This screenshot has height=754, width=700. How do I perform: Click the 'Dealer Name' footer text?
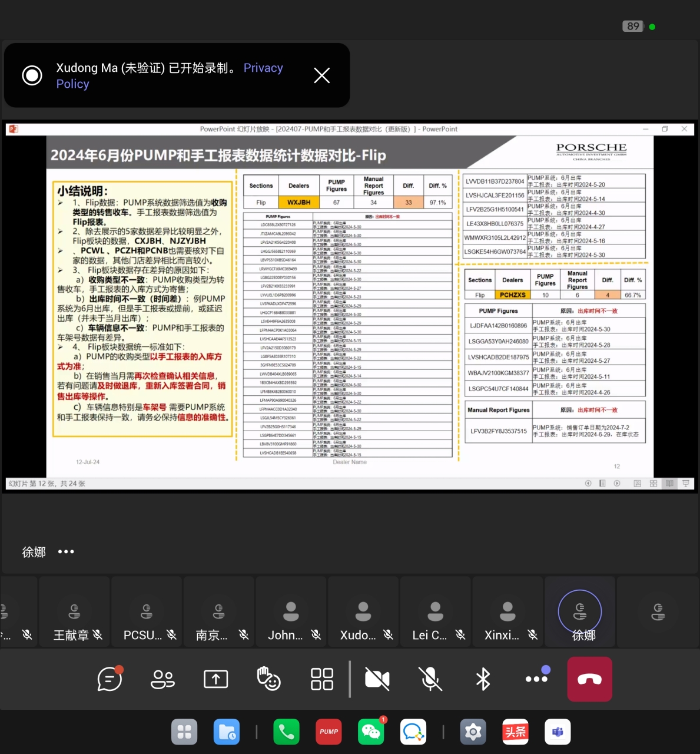(350, 462)
